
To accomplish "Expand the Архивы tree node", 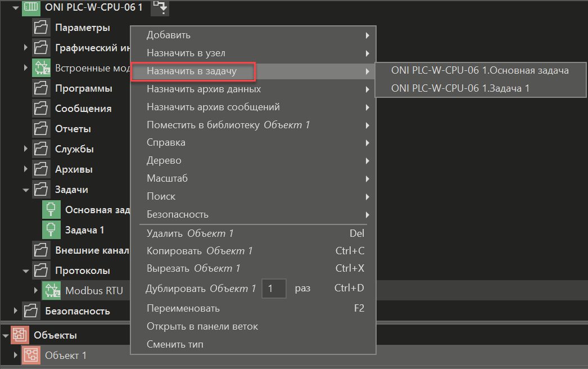I will [25, 169].
